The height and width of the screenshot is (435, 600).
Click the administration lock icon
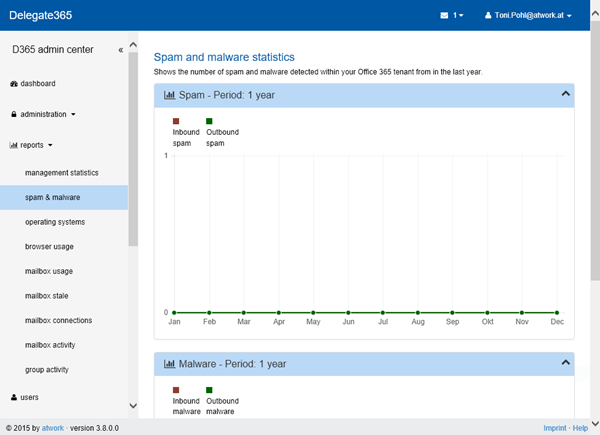pyautogui.click(x=13, y=114)
